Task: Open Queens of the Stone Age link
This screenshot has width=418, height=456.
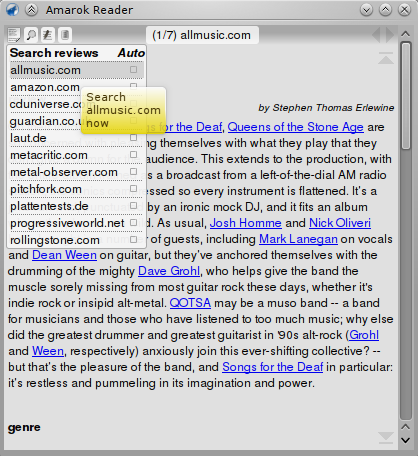Action: pos(295,127)
